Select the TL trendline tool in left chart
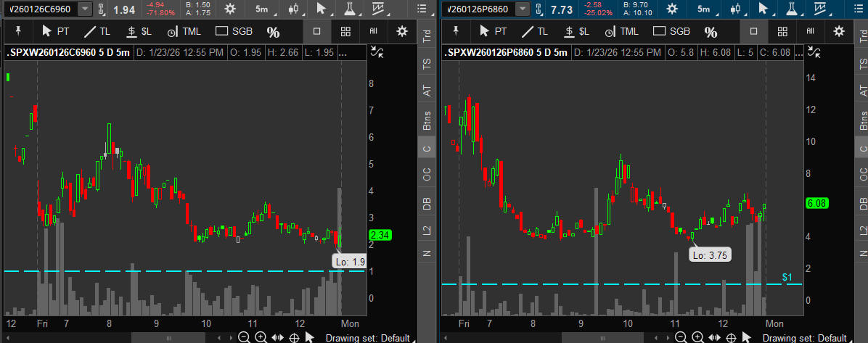 coord(97,31)
